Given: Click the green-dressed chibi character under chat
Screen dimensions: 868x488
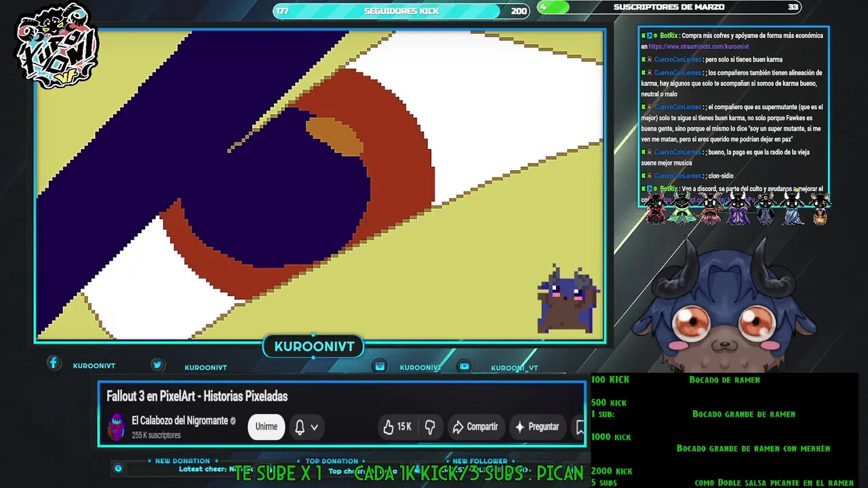Looking at the screenshot, I should (682, 208).
